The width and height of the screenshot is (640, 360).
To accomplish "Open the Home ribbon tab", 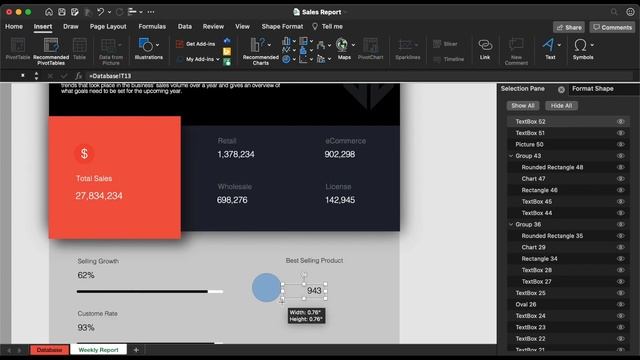I will coord(14,27).
